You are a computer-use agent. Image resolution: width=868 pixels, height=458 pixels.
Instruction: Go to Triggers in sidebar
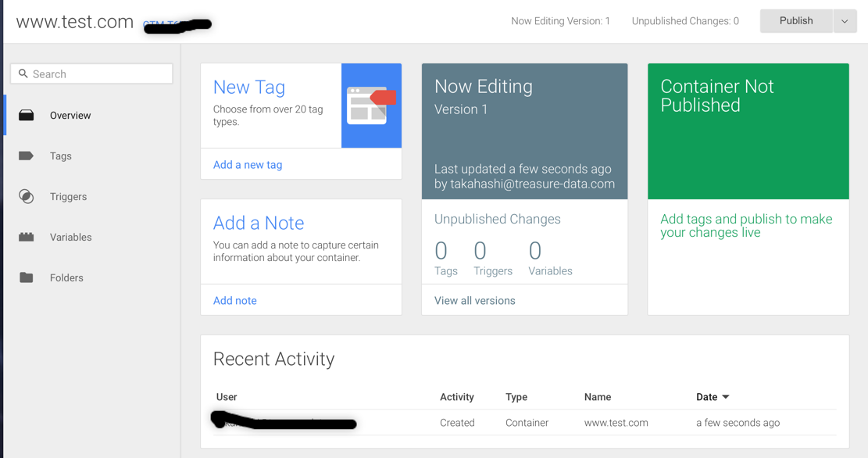(x=68, y=197)
